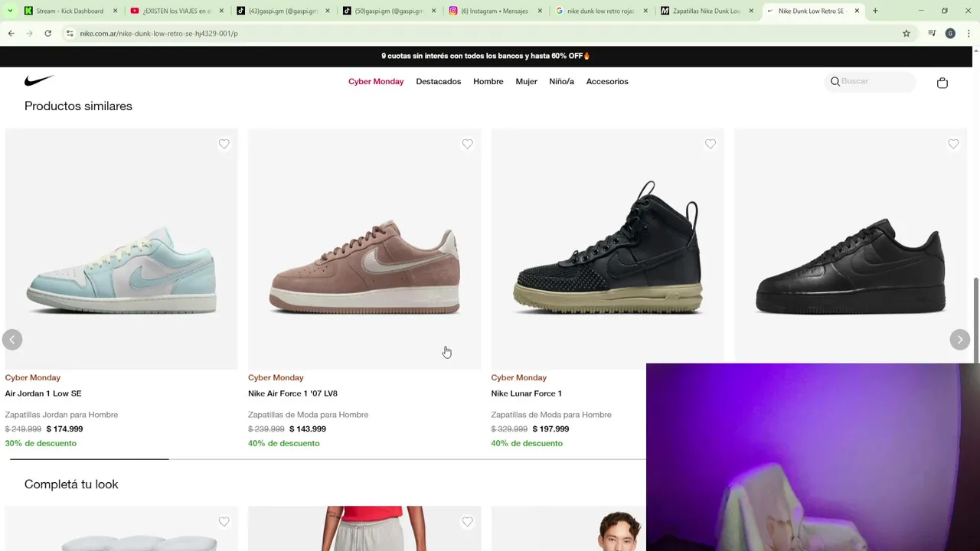Open the media controls icon in toolbar
Screen dimensions: 980x551
(x=932, y=34)
